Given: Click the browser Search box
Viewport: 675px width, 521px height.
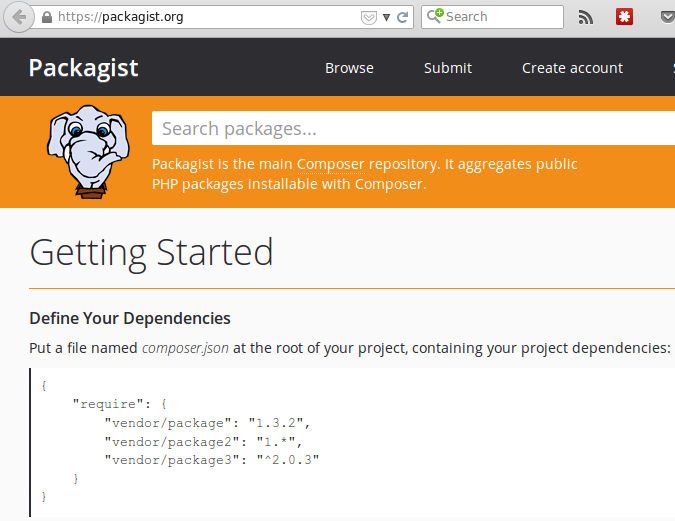Looking at the screenshot, I should [500, 17].
